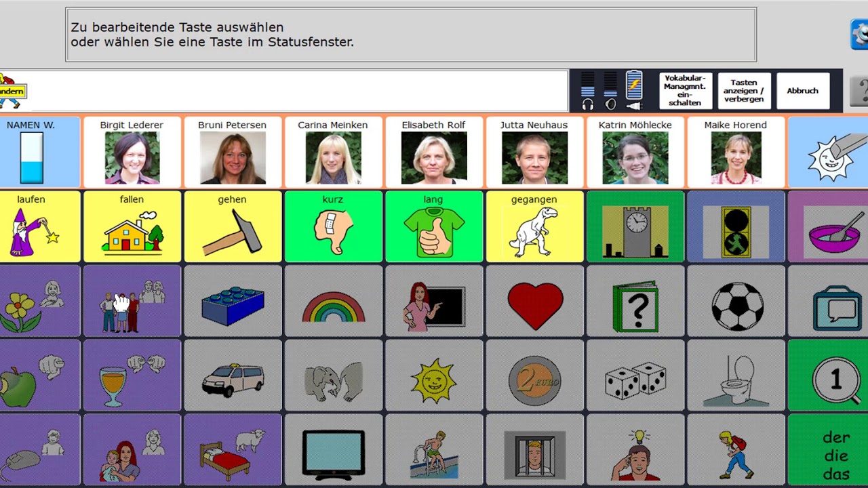Select the Jutta Neuhaus photo tile
Viewport: 868px width, 488px height.
(x=534, y=152)
